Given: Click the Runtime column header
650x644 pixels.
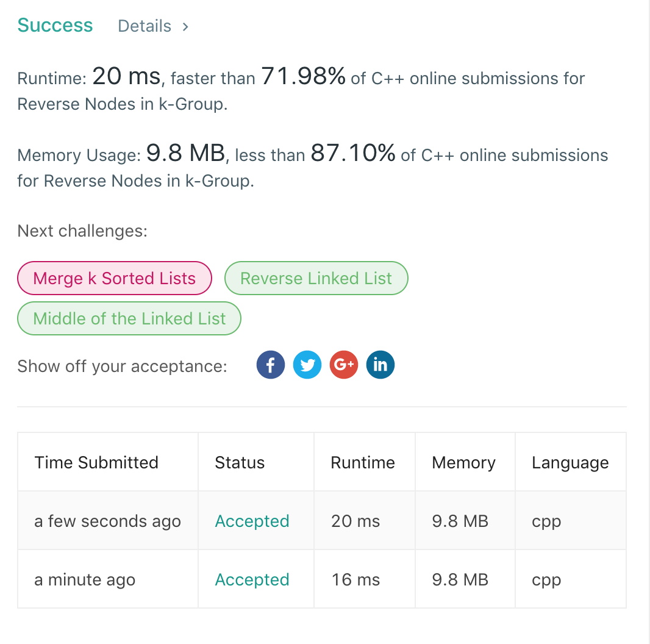Looking at the screenshot, I should pos(363,462).
